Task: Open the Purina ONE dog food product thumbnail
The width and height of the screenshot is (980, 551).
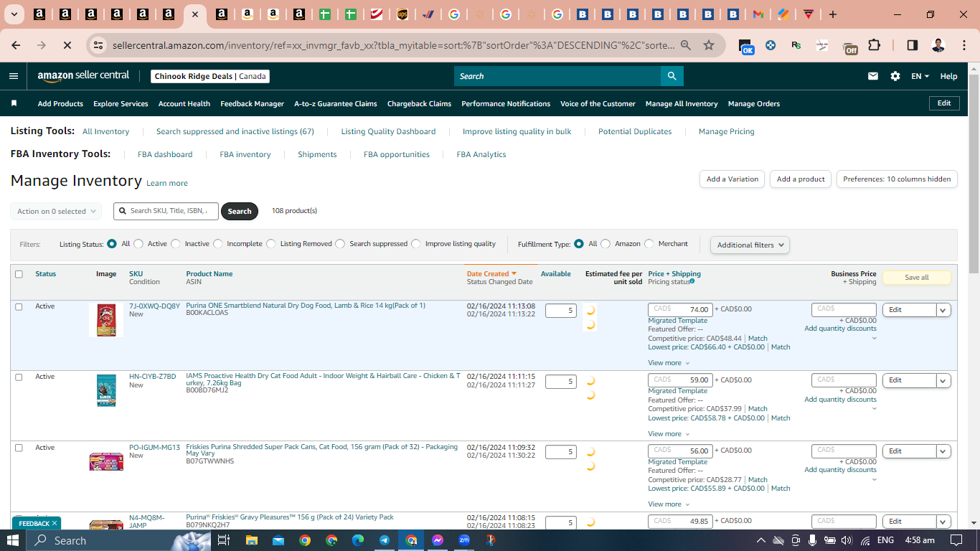Action: click(x=106, y=320)
